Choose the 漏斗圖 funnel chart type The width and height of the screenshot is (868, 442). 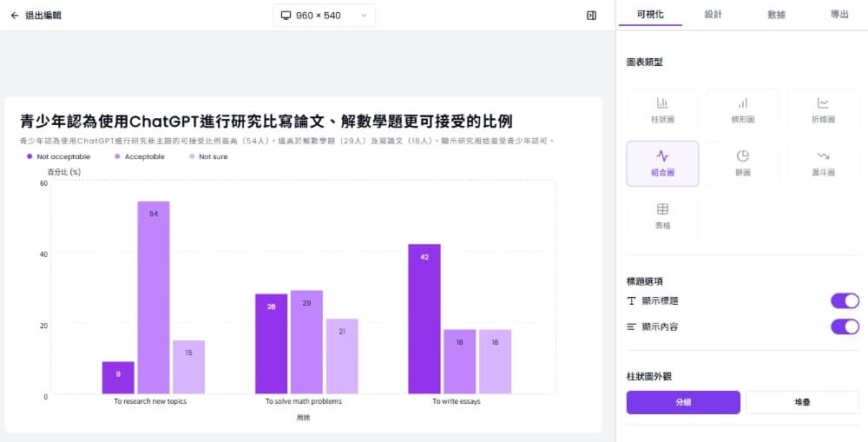[x=823, y=163]
